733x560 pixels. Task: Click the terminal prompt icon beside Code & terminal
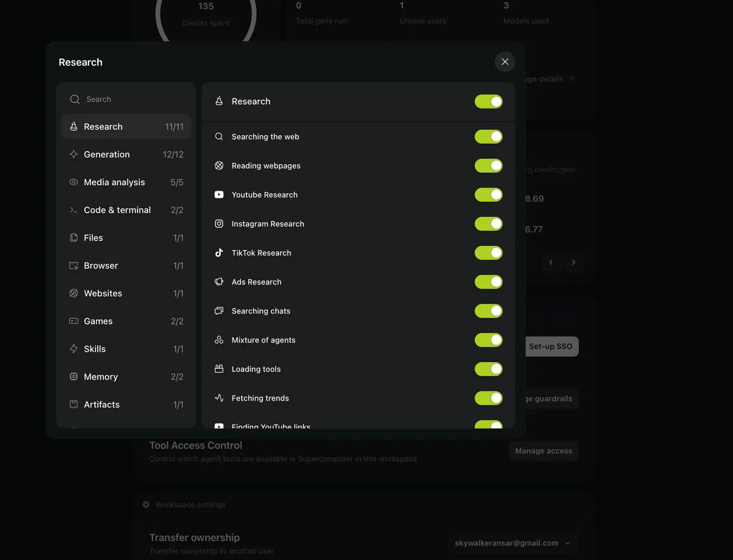pos(74,210)
